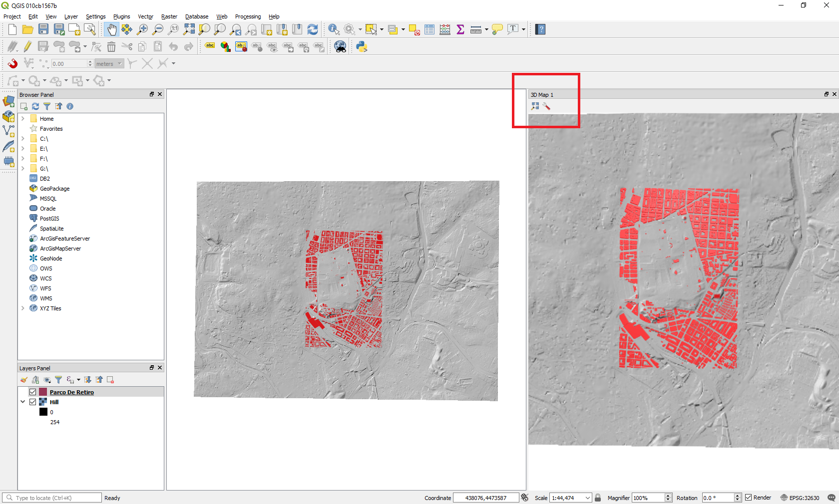Image resolution: width=839 pixels, height=504 pixels.
Task: Refresh the Browser Panel tree
Action: point(35,106)
